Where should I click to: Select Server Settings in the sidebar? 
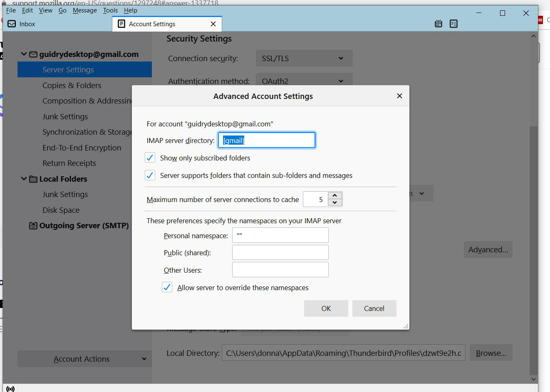[84, 69]
